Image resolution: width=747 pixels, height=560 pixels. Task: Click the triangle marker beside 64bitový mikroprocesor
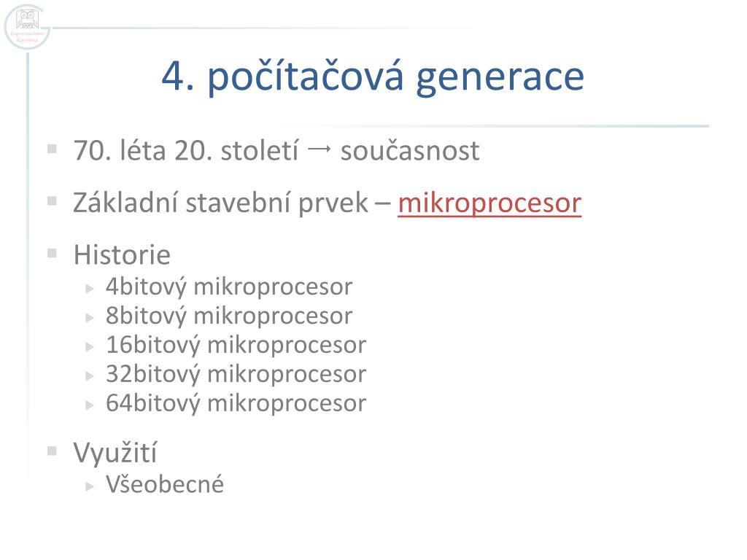90,405
